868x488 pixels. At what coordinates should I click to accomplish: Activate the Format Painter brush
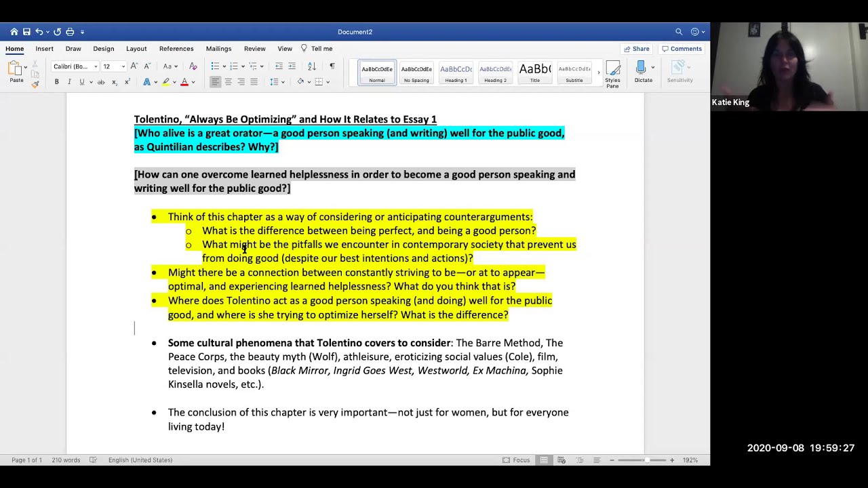[35, 83]
